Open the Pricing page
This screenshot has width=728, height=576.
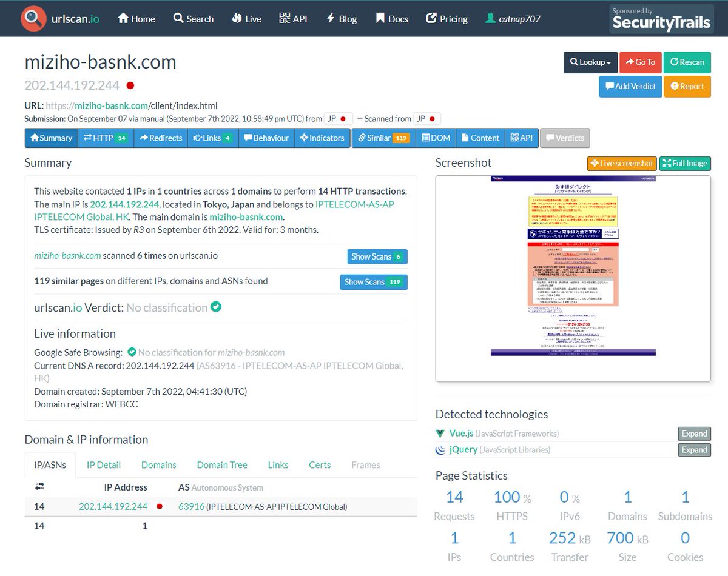(447, 19)
